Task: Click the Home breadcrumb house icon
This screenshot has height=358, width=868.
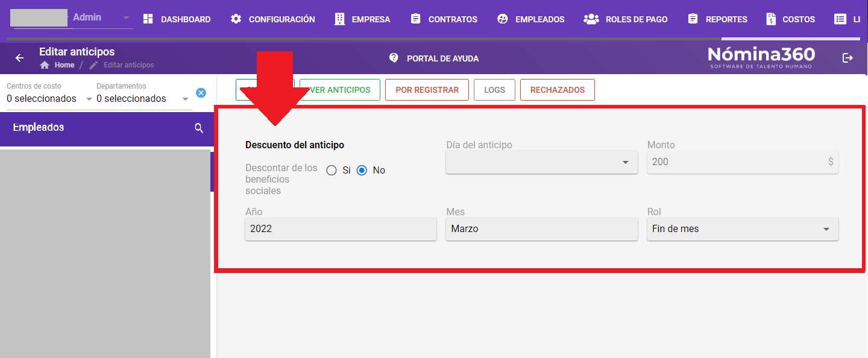Action: click(45, 65)
